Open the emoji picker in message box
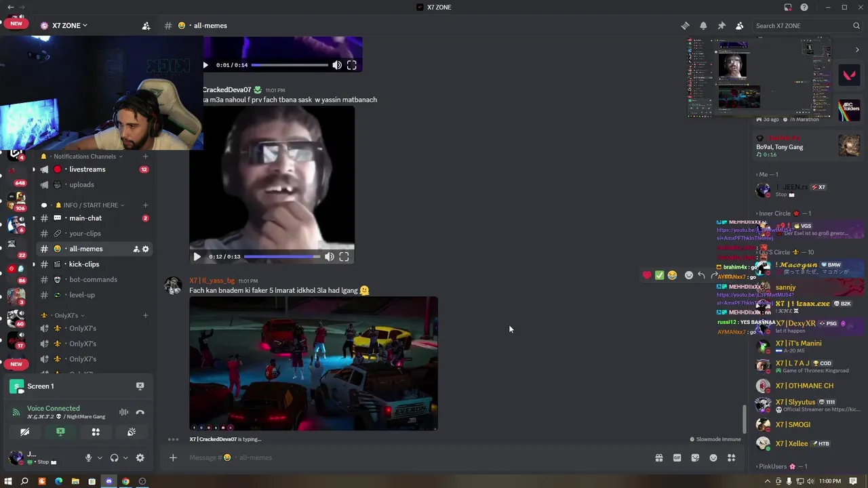 click(713, 458)
